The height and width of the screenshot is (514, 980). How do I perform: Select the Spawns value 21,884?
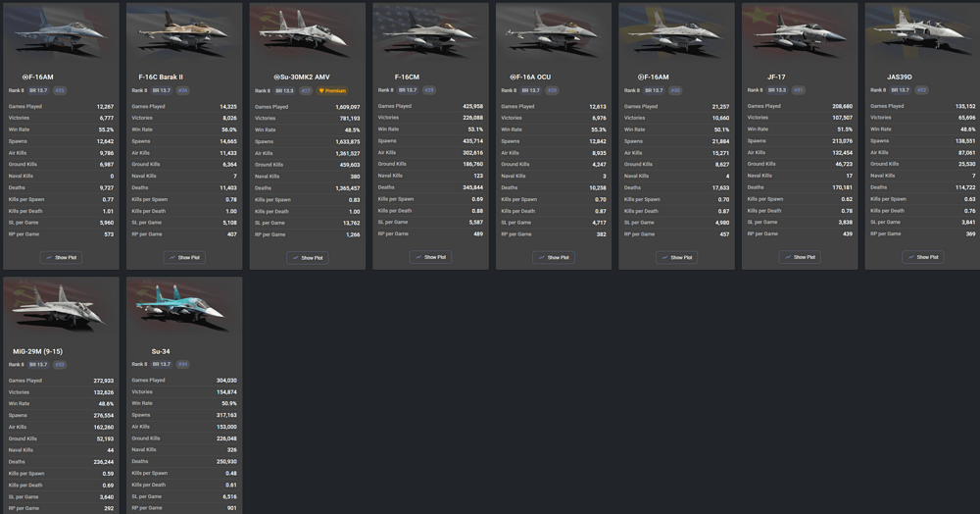tap(720, 141)
